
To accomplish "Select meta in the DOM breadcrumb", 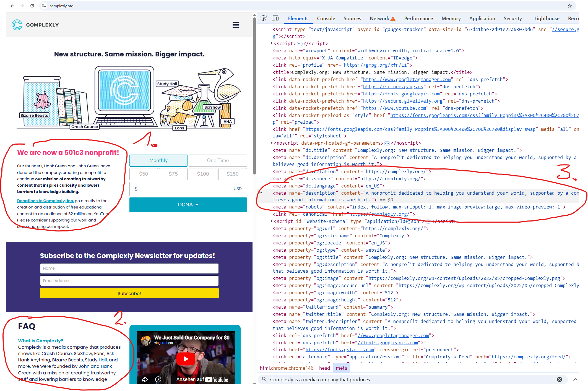I will 341,368.
